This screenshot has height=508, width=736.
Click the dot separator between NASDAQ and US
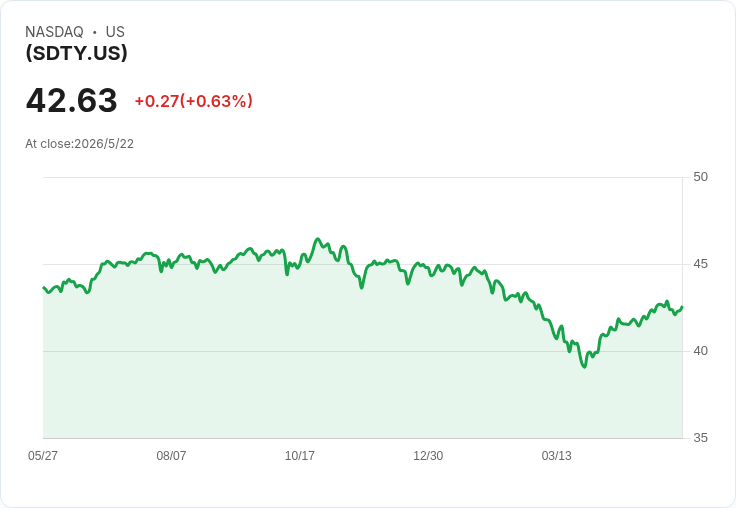click(x=95, y=32)
